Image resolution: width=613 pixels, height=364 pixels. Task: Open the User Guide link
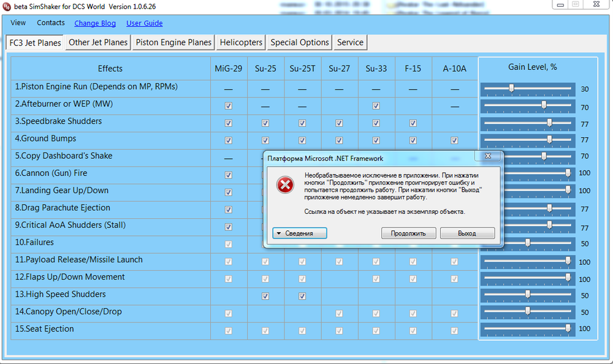[144, 23]
